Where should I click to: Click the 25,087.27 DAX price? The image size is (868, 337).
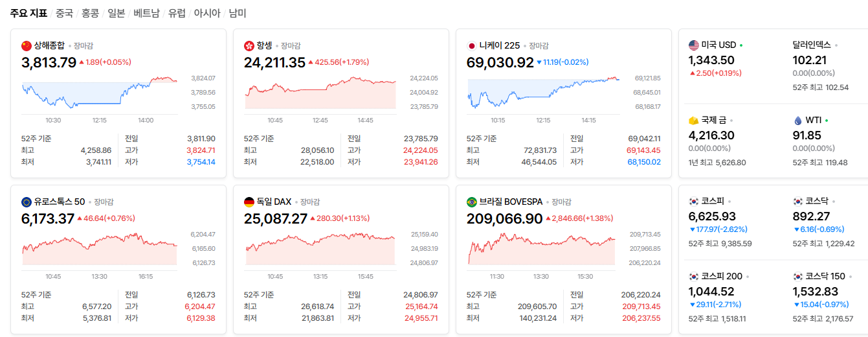[276, 218]
